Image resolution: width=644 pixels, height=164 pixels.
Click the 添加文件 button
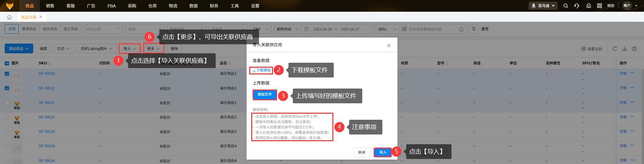265,95
